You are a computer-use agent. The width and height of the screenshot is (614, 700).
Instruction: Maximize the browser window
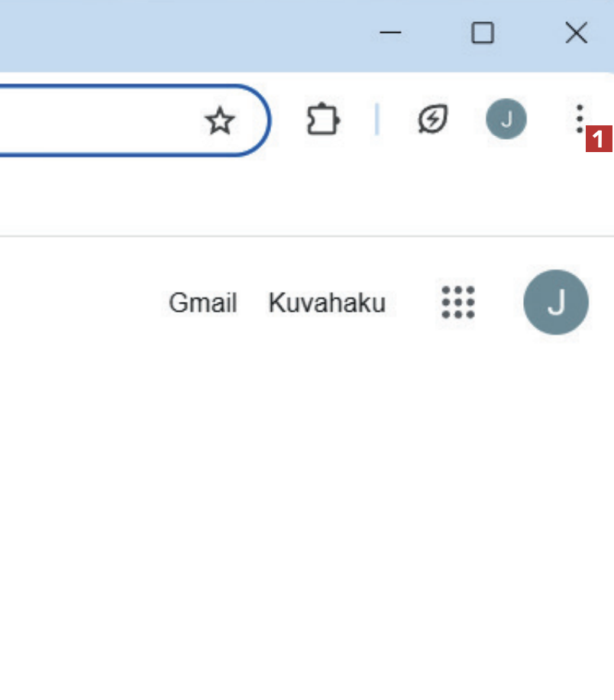tap(483, 33)
